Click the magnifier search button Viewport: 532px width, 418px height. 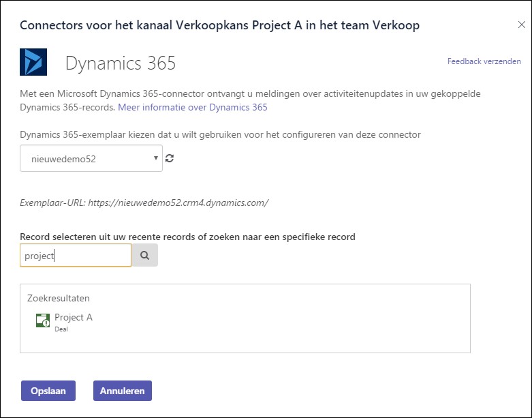(145, 255)
